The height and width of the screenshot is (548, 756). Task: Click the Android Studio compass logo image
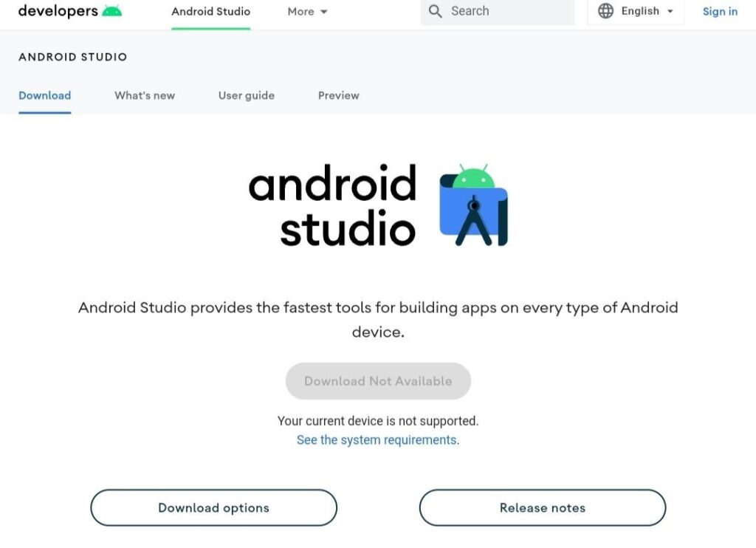(x=473, y=205)
